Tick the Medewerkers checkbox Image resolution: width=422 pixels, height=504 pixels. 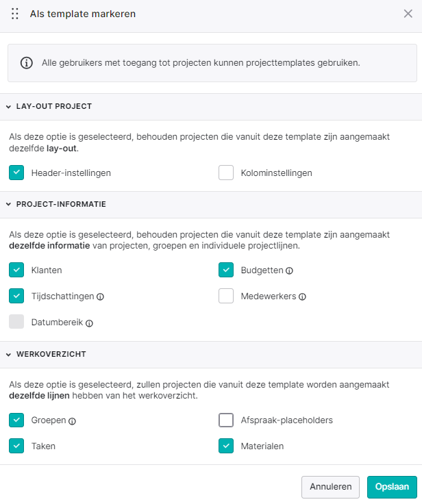click(226, 296)
